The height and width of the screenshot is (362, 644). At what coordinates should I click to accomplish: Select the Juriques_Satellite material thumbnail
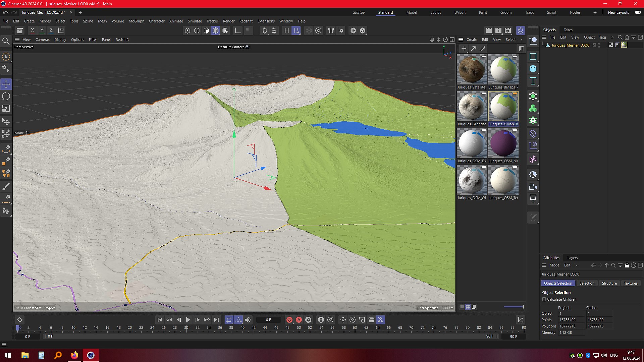pos(472,69)
